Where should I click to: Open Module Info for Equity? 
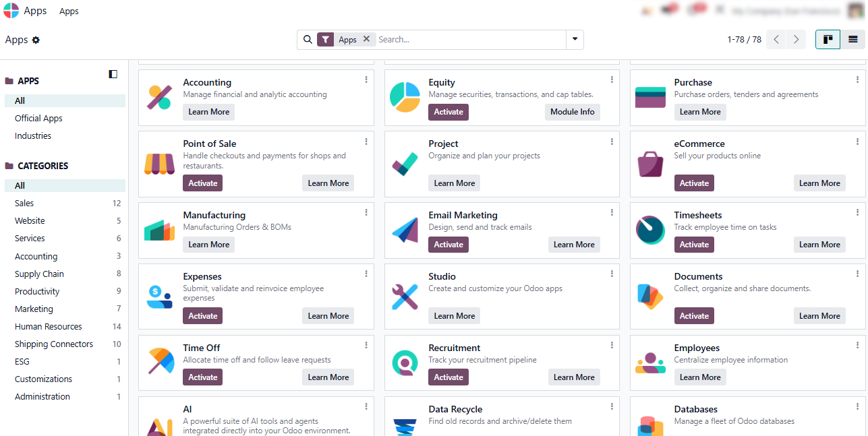point(573,112)
